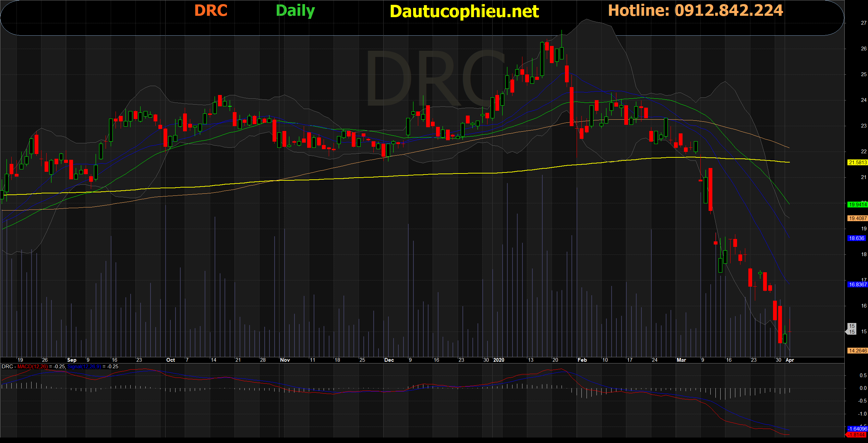The width and height of the screenshot is (868, 443).
Task: Click the red -1.8144 MACD value tag
Action: point(857,435)
